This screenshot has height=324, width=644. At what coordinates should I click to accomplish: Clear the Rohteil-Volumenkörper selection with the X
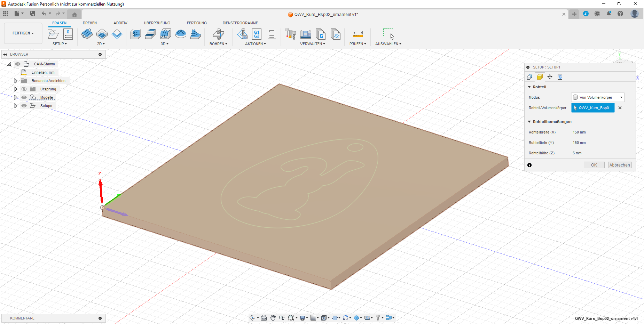tap(620, 108)
